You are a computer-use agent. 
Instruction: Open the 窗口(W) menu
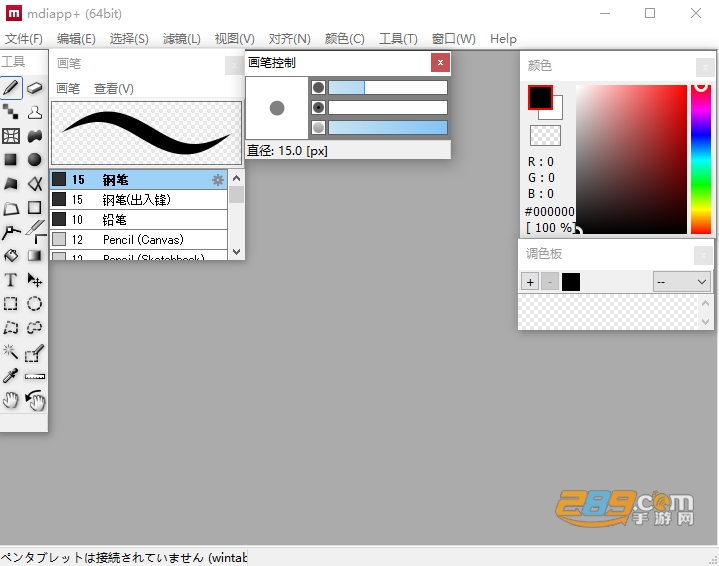click(x=454, y=39)
